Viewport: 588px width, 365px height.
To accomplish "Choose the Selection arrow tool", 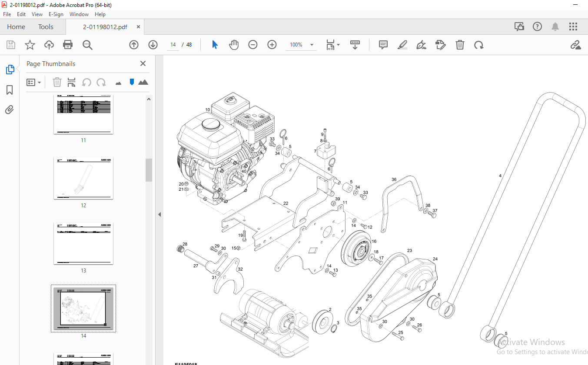I will 215,45.
